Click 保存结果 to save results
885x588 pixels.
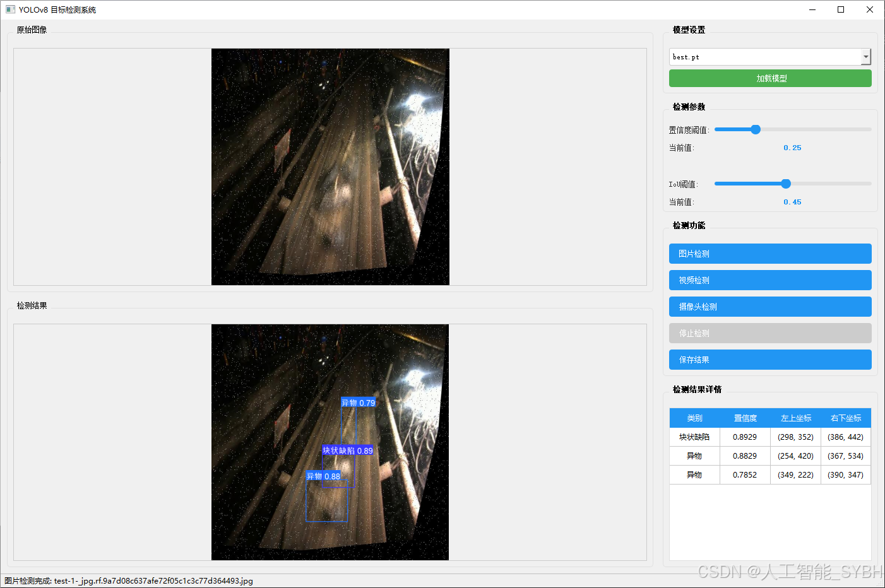click(x=770, y=360)
